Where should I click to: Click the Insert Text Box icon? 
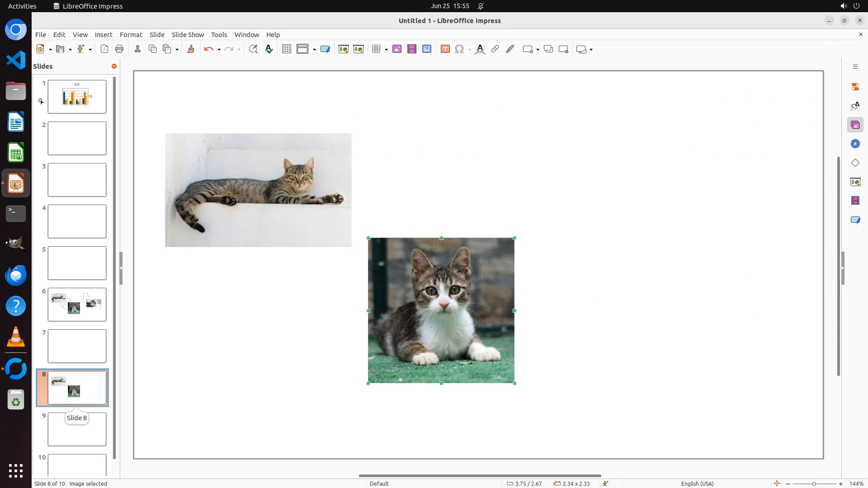tap(445, 49)
